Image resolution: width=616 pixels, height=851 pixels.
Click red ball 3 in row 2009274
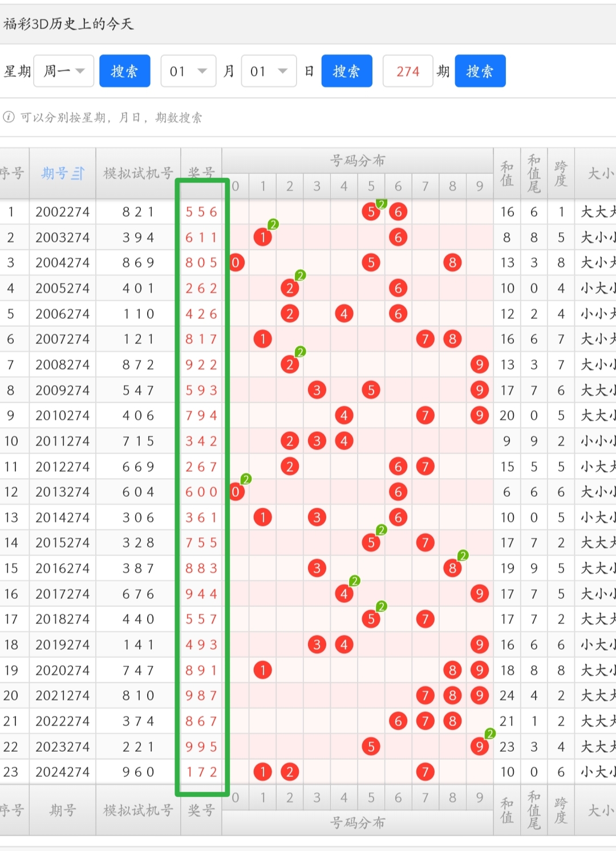tap(317, 390)
